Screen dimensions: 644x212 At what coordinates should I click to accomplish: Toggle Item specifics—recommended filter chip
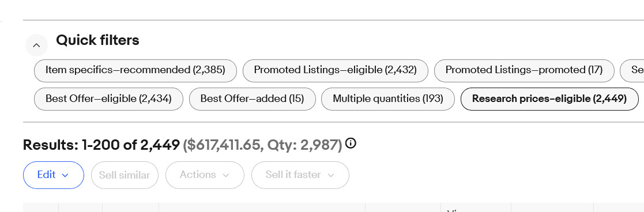135,70
